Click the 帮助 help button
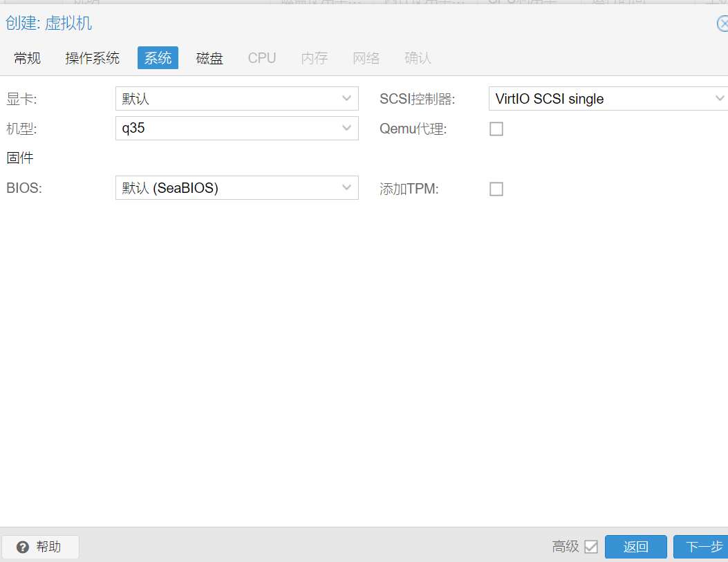Screen dimensions: 728x562 tap(40, 547)
